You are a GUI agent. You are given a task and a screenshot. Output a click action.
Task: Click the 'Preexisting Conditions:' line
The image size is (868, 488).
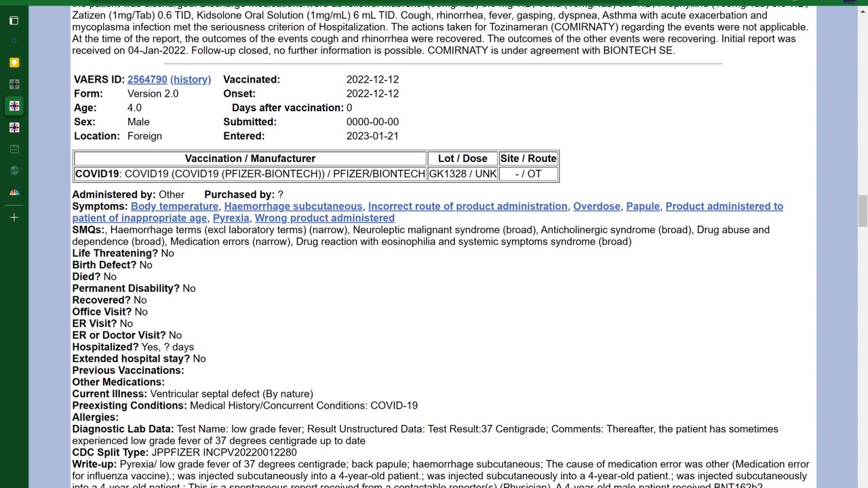pos(245,405)
